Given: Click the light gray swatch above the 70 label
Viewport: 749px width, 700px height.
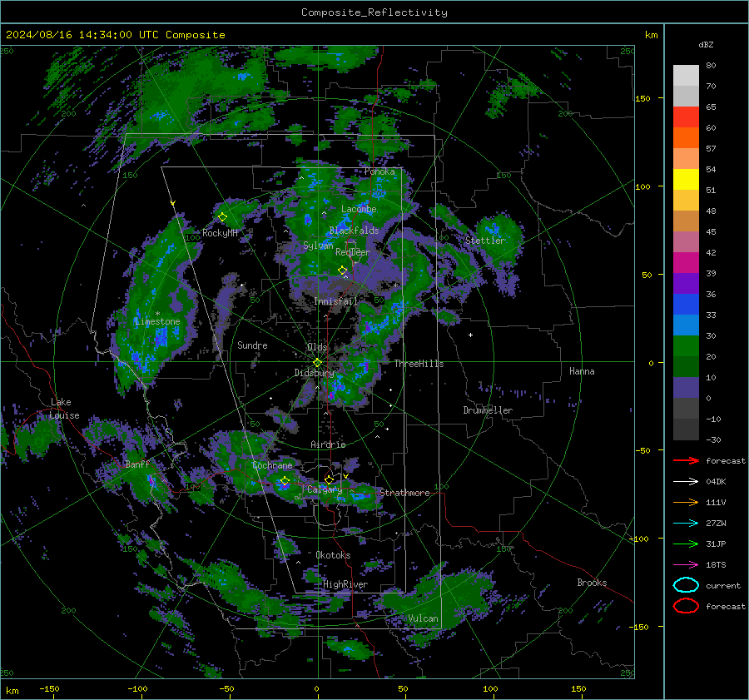Looking at the screenshot, I should coord(686,76).
